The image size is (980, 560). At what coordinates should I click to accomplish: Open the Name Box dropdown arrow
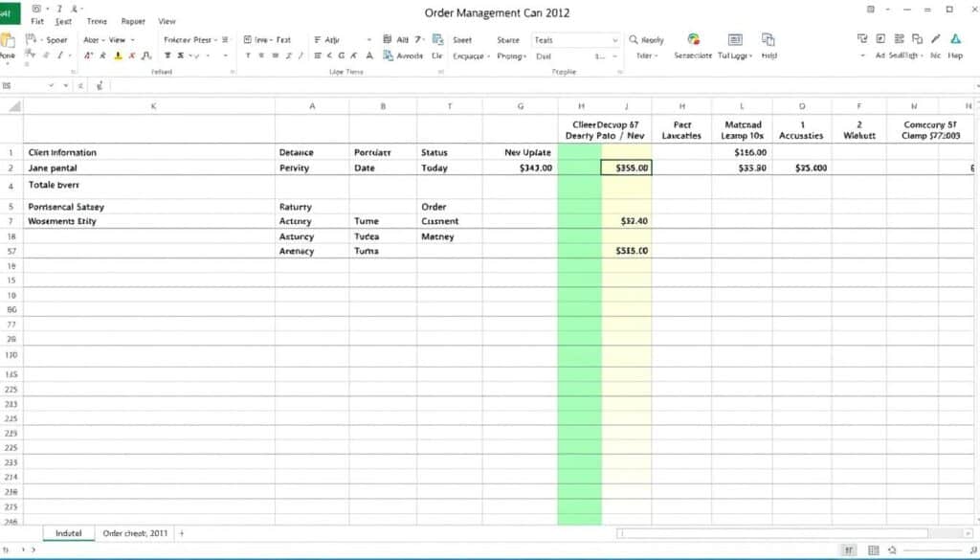click(x=52, y=85)
